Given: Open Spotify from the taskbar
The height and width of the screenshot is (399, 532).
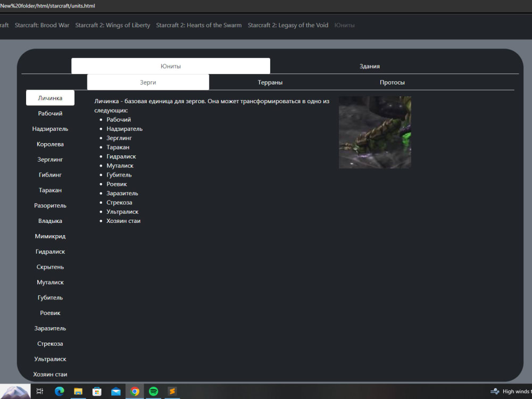Looking at the screenshot, I should pos(153,391).
